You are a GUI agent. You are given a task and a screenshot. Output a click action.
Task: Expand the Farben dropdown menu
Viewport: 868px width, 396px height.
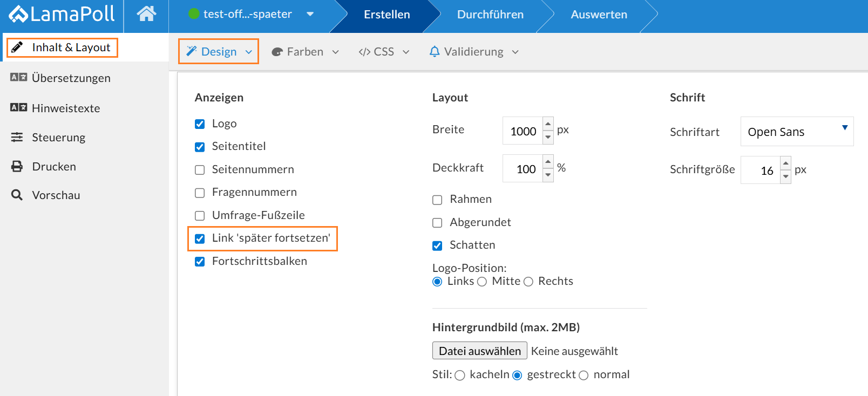pyautogui.click(x=306, y=52)
